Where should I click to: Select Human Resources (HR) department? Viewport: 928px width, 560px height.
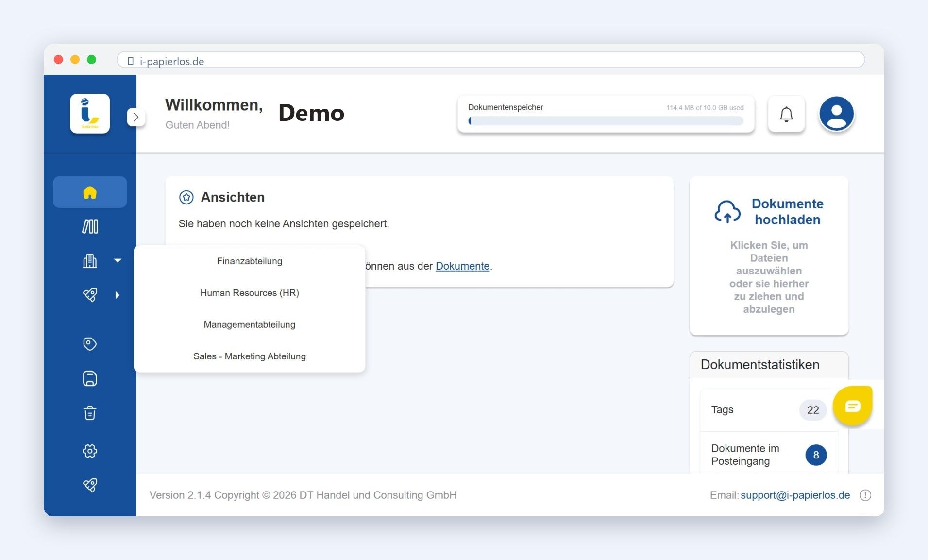tap(250, 293)
